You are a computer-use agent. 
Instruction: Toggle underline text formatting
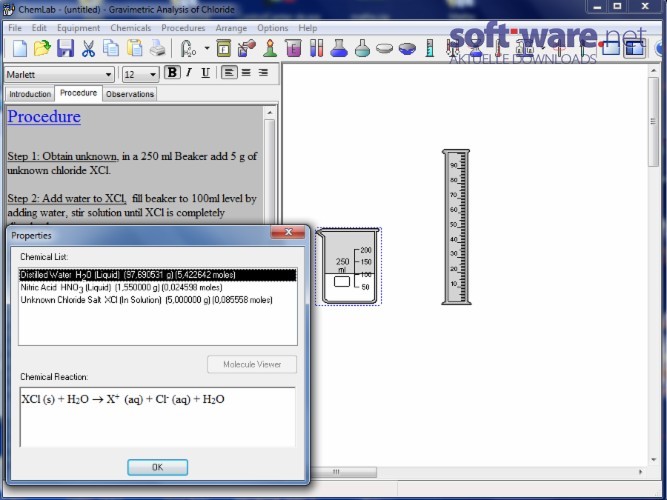point(205,73)
